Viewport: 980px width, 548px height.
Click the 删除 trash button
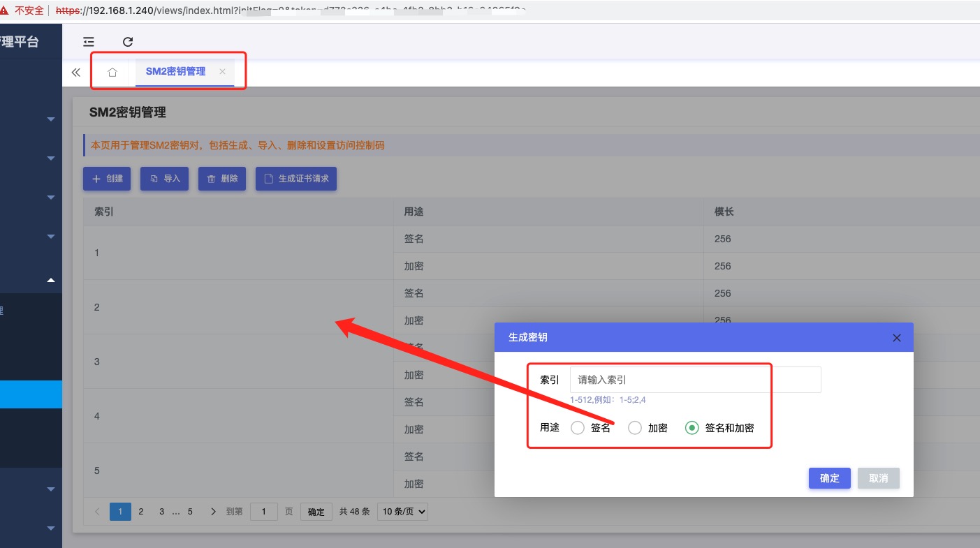[x=222, y=179]
